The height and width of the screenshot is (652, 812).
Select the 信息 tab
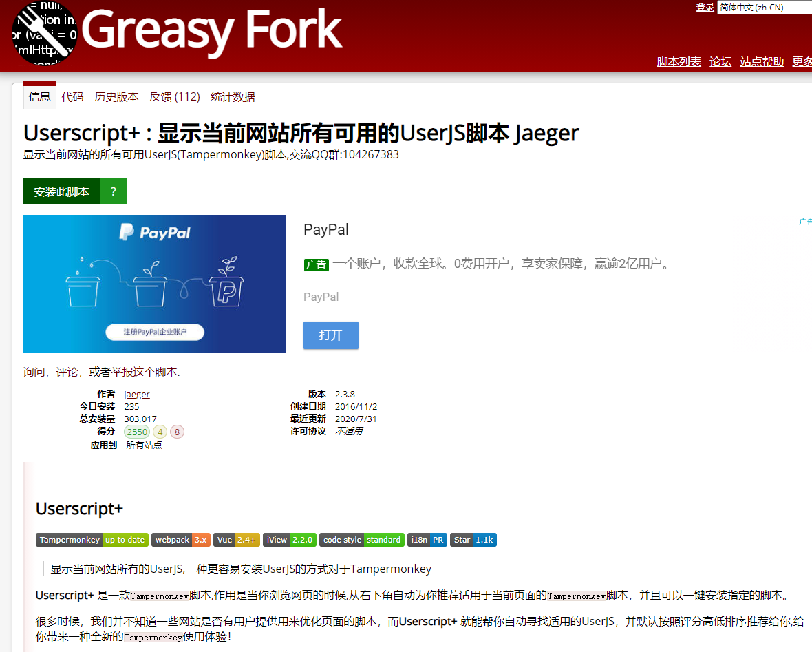[x=40, y=96]
